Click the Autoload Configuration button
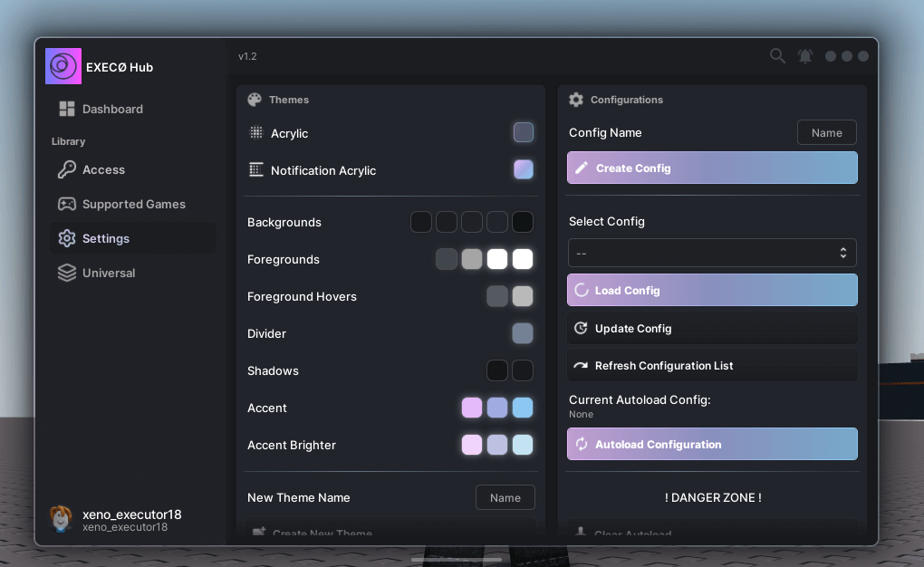Screen dimensions: 924x567 (x=712, y=444)
